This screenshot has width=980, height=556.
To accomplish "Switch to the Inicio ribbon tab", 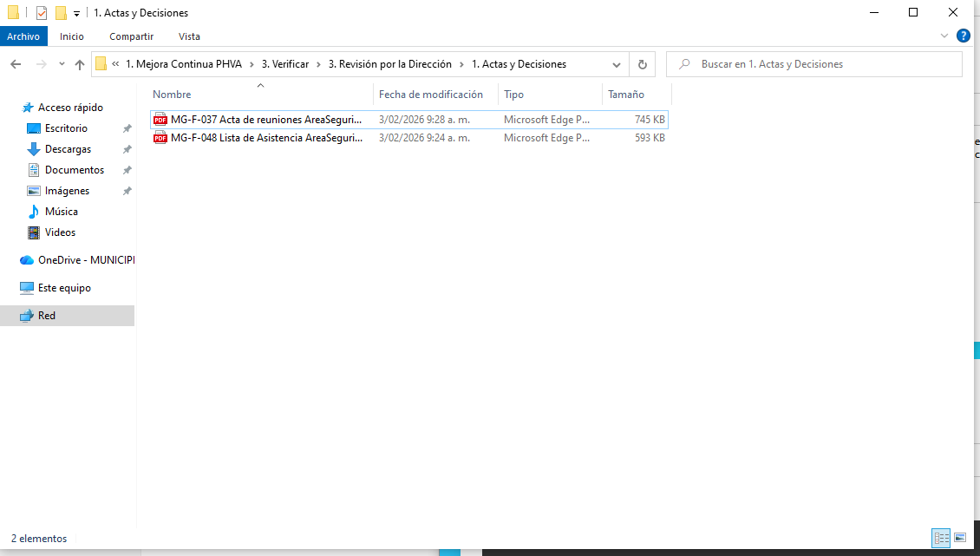I will 72,36.
